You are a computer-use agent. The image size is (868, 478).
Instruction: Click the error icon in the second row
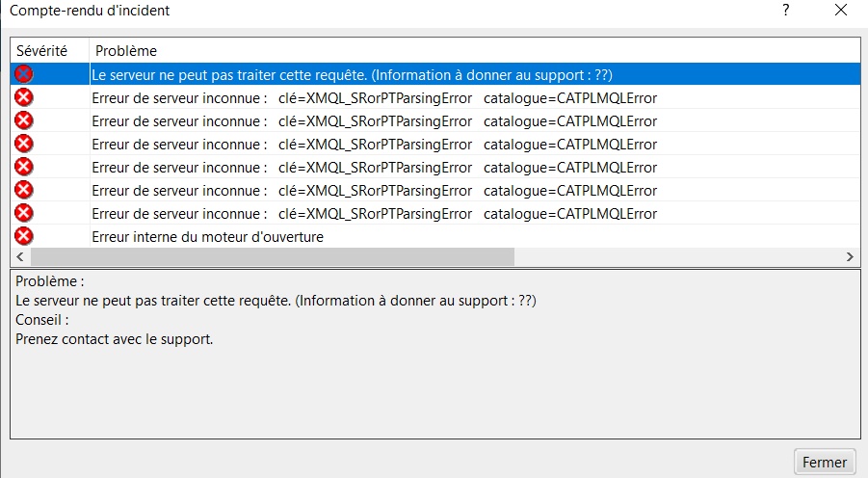click(x=24, y=97)
